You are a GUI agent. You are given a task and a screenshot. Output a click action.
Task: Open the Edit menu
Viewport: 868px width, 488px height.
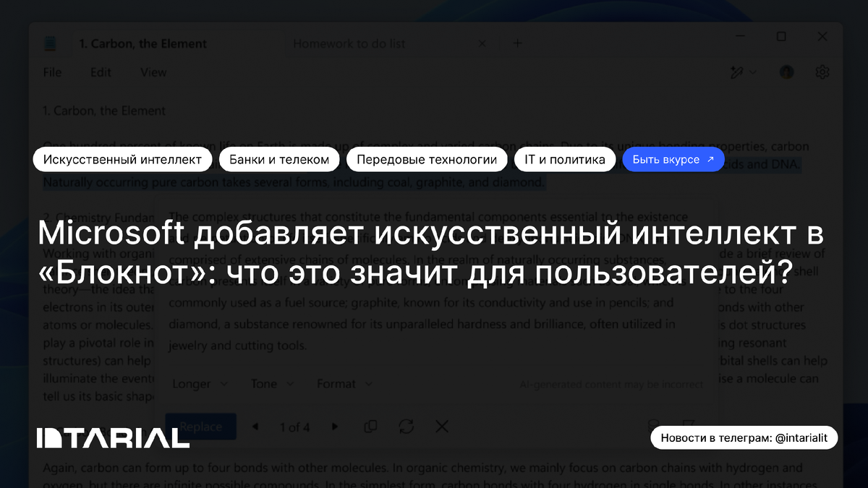tap(101, 72)
